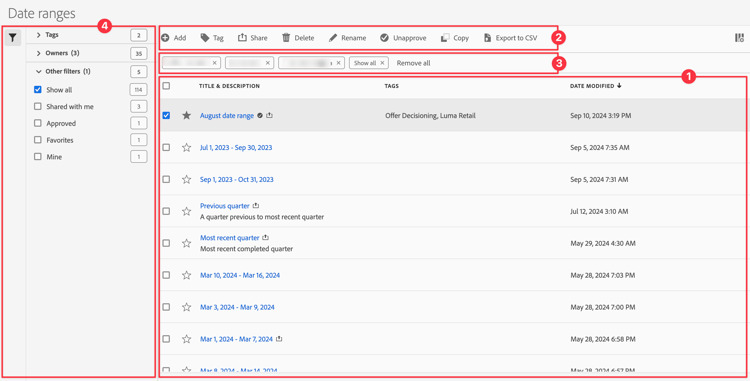This screenshot has width=750, height=381.
Task: Click the shared icon beside Most recent quarter
Action: 266,238
